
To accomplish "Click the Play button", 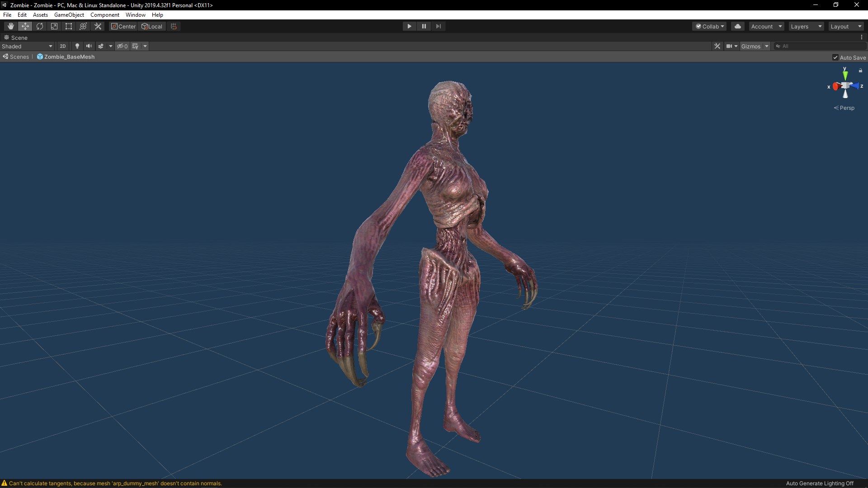I will pyautogui.click(x=409, y=26).
